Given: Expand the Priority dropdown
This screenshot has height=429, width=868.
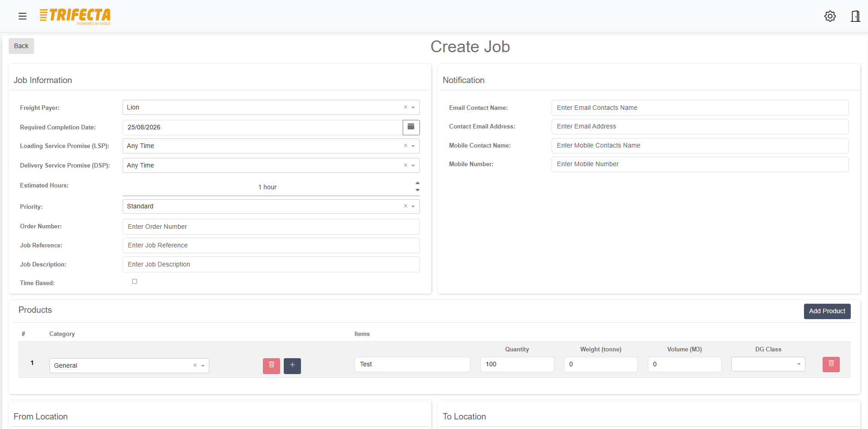Looking at the screenshot, I should point(413,207).
